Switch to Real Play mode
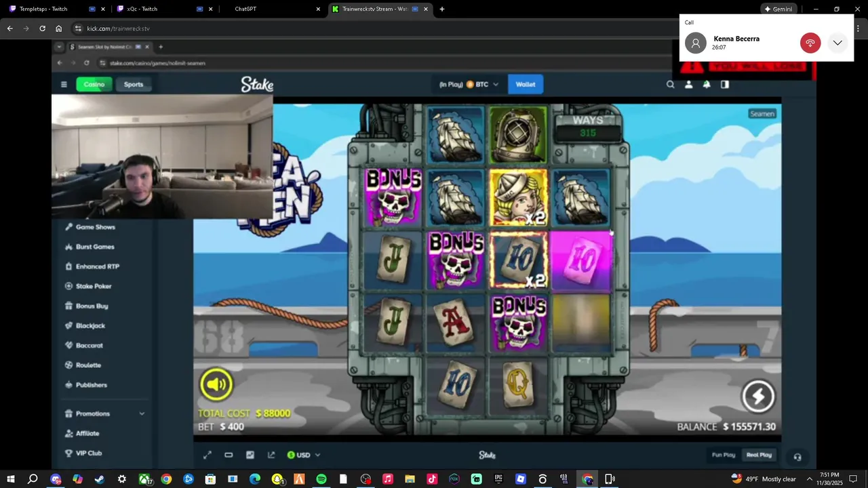This screenshot has width=868, height=488. click(759, 455)
